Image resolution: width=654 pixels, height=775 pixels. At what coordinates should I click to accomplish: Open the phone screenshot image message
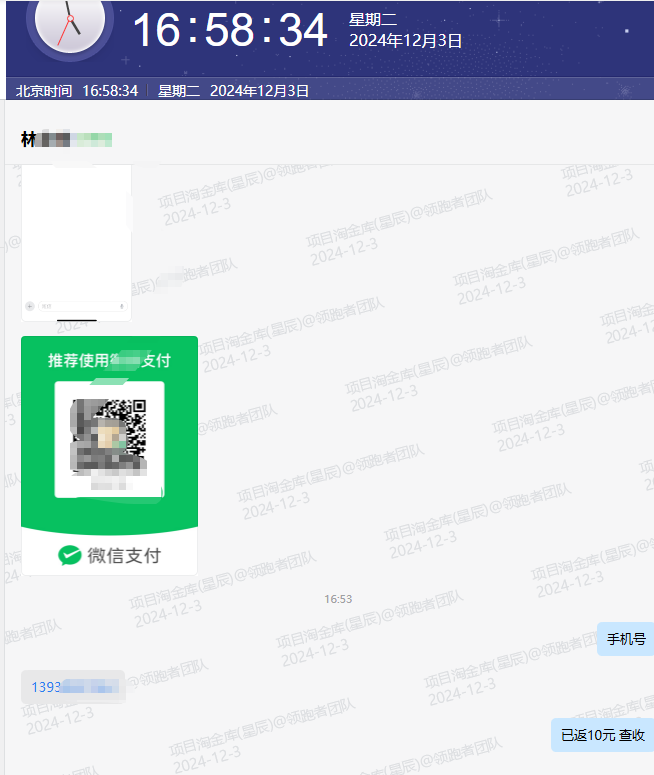(77, 243)
